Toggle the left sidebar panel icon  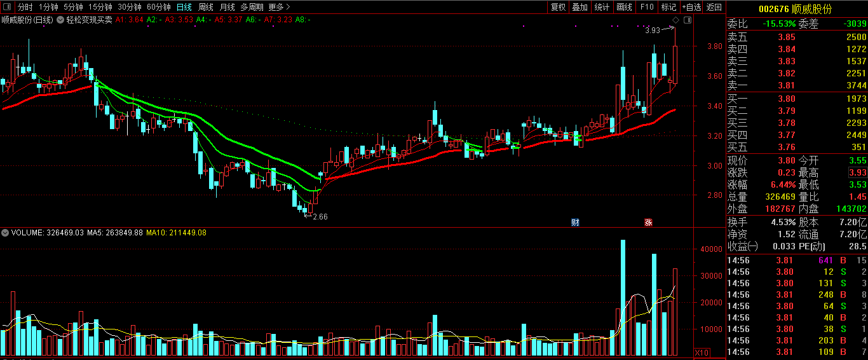[x=6, y=7]
